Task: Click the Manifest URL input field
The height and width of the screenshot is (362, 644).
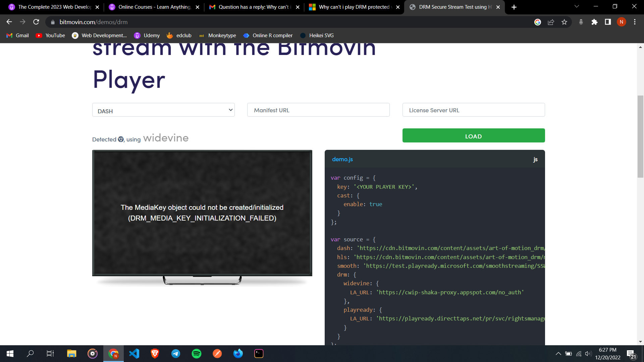Action: [318, 110]
